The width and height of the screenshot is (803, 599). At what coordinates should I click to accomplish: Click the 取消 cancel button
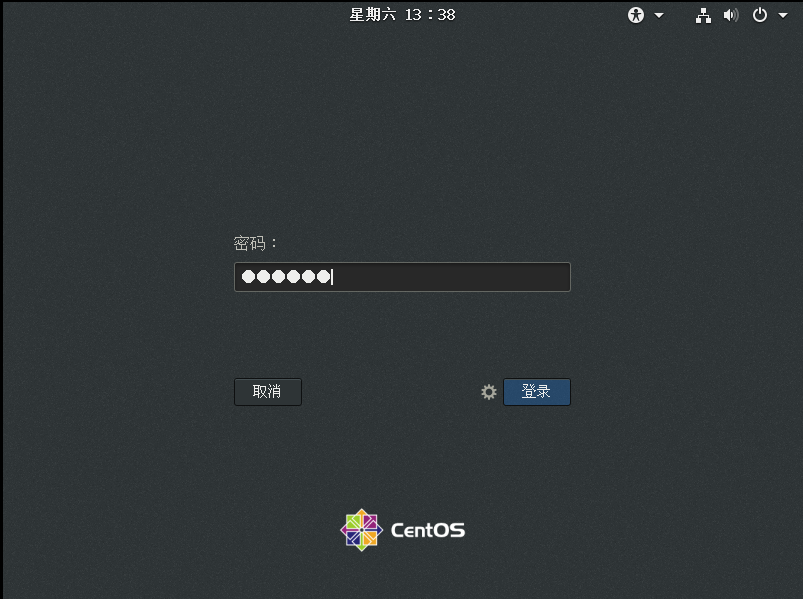tap(268, 392)
